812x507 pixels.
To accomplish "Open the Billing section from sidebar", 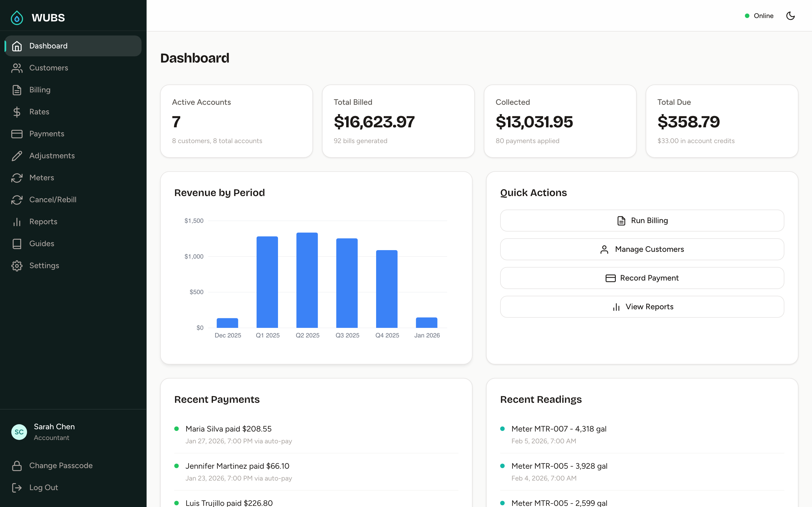I will [39, 90].
